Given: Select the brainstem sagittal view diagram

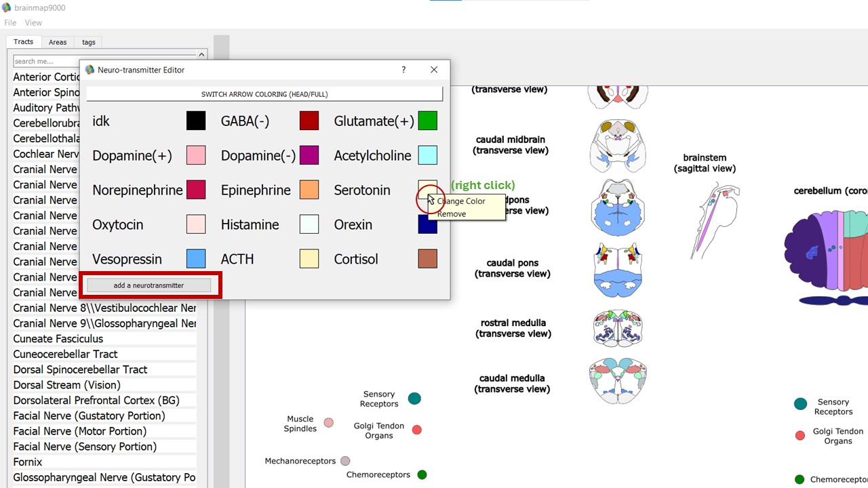Looking at the screenshot, I should pyautogui.click(x=714, y=220).
